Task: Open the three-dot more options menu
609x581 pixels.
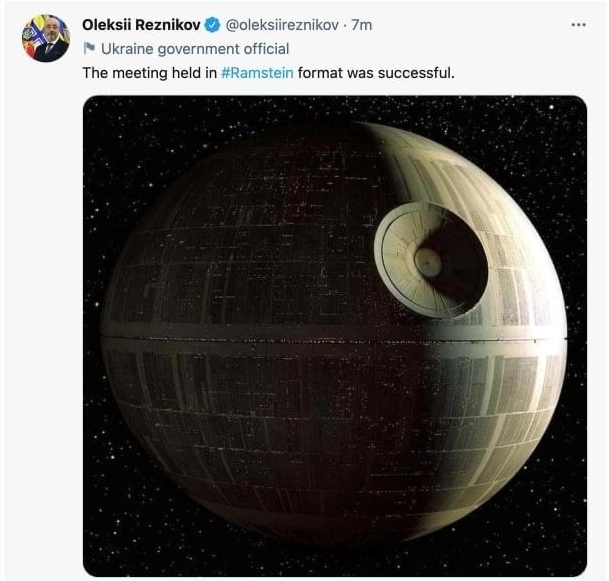Action: [578, 25]
